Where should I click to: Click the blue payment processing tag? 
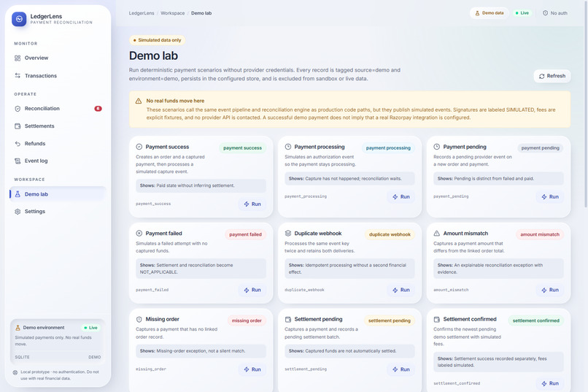click(388, 147)
